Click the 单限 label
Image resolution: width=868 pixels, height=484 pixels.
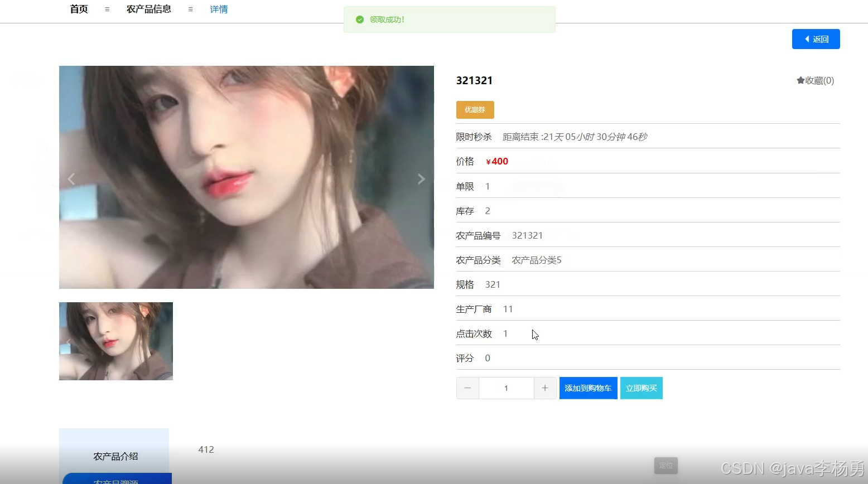coord(465,186)
